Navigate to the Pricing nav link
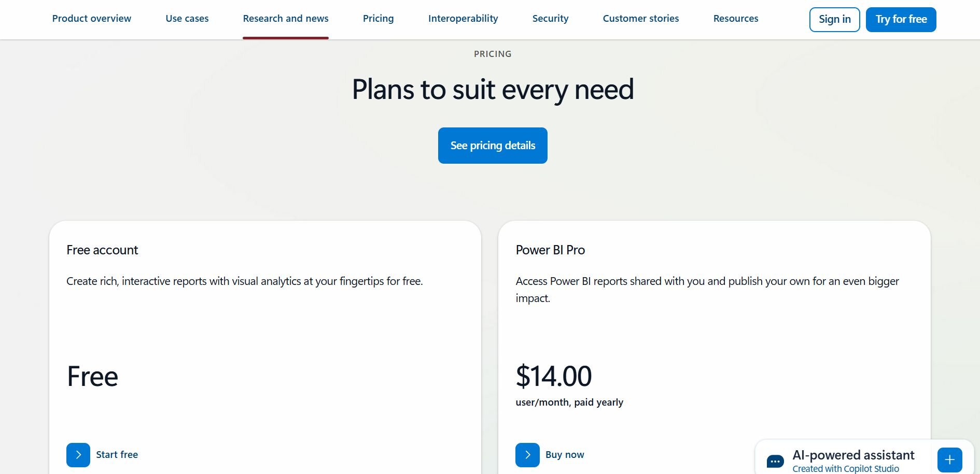This screenshot has height=474, width=980. [379, 19]
